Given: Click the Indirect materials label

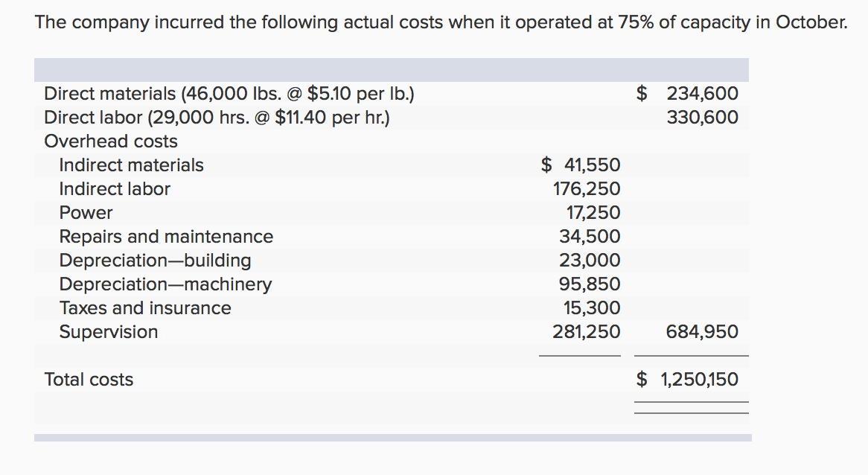Looking at the screenshot, I should pos(131,165).
